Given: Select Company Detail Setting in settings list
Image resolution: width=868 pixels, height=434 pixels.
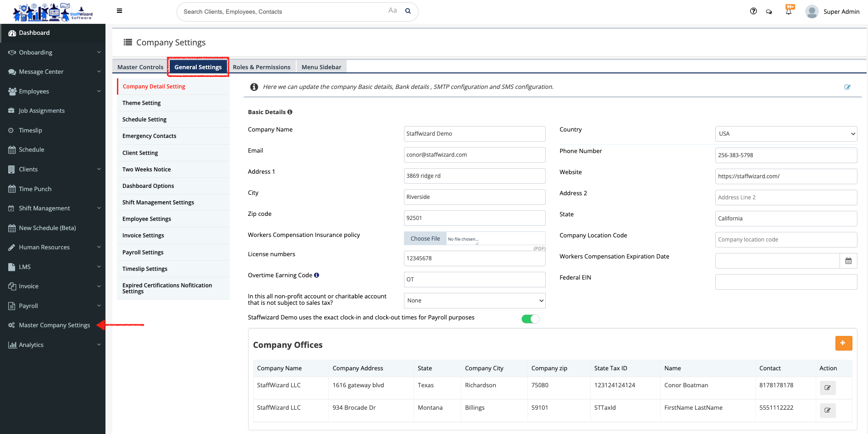Looking at the screenshot, I should click(x=173, y=87).
